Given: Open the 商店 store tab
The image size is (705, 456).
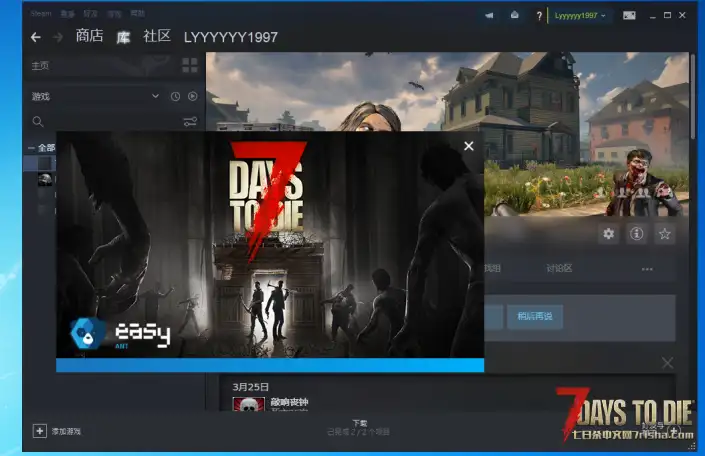Looking at the screenshot, I should tap(89, 37).
